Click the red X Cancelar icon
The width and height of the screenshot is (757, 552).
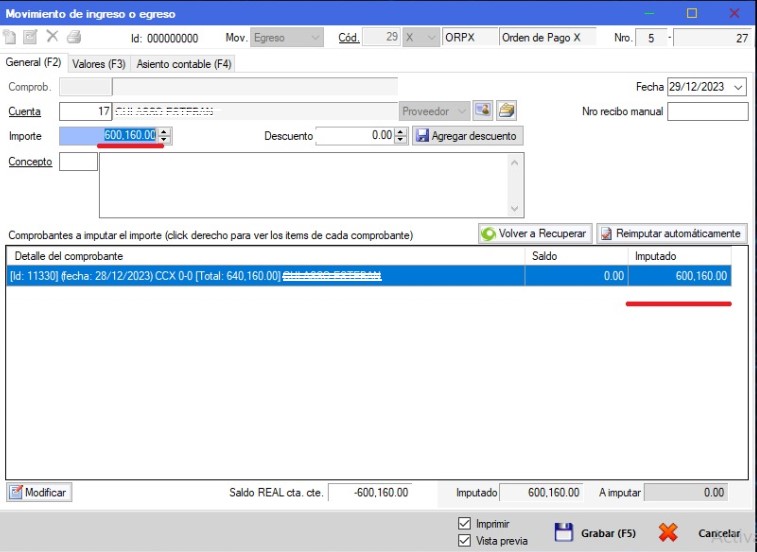click(668, 533)
